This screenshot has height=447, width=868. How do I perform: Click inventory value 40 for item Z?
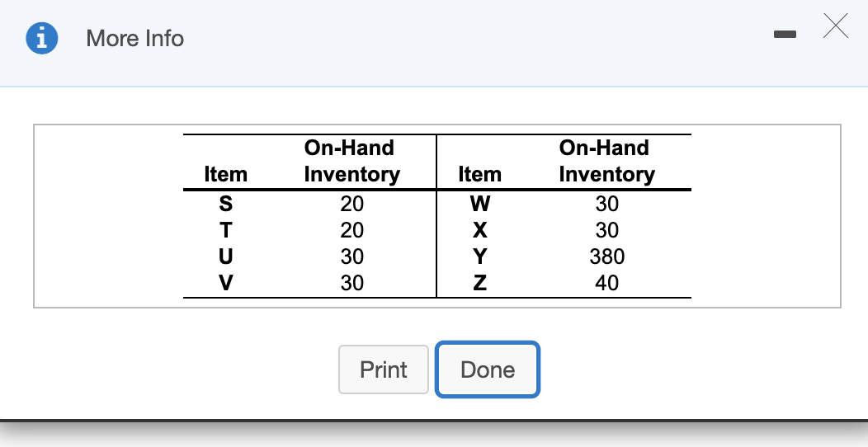[607, 283]
